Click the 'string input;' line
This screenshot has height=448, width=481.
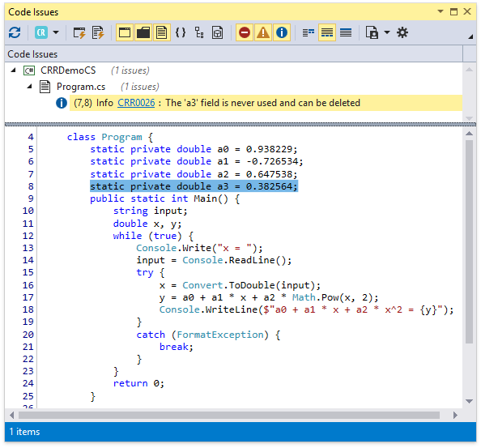pos(150,211)
